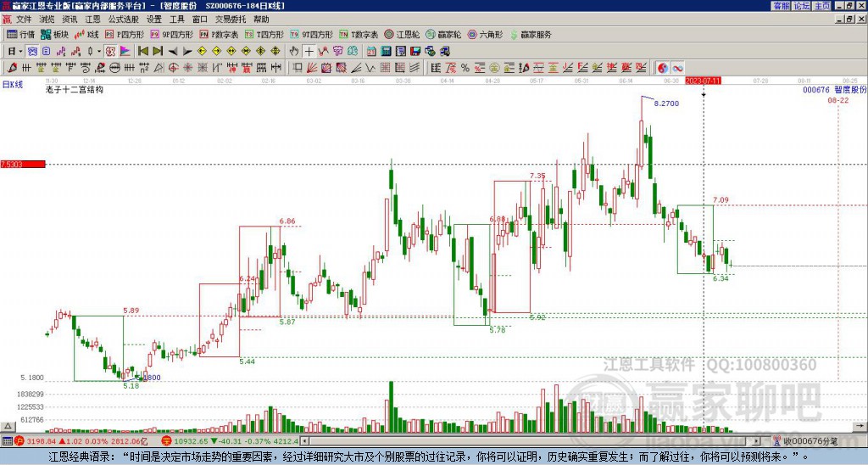Switch to the K线 chart view
This screenshot has height=465, width=868.
pos(86,34)
